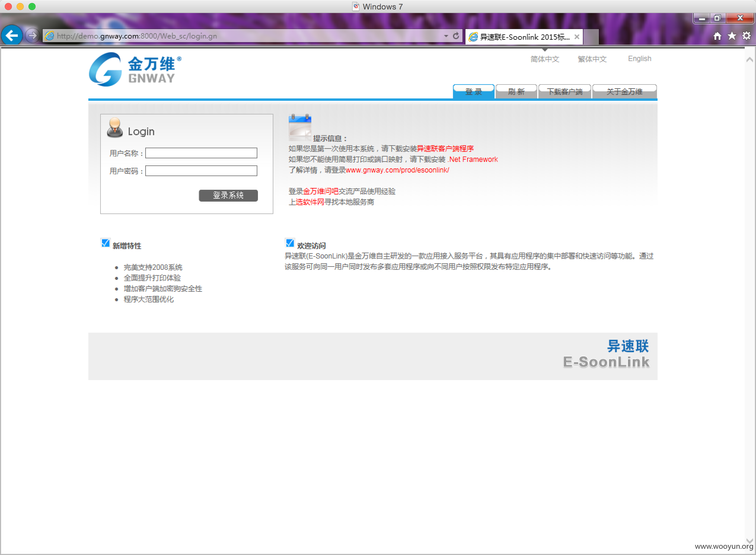Select the 异速联E-Soonlink 2015 tab
Image resolution: width=756 pixels, height=555 pixels.
click(x=524, y=37)
